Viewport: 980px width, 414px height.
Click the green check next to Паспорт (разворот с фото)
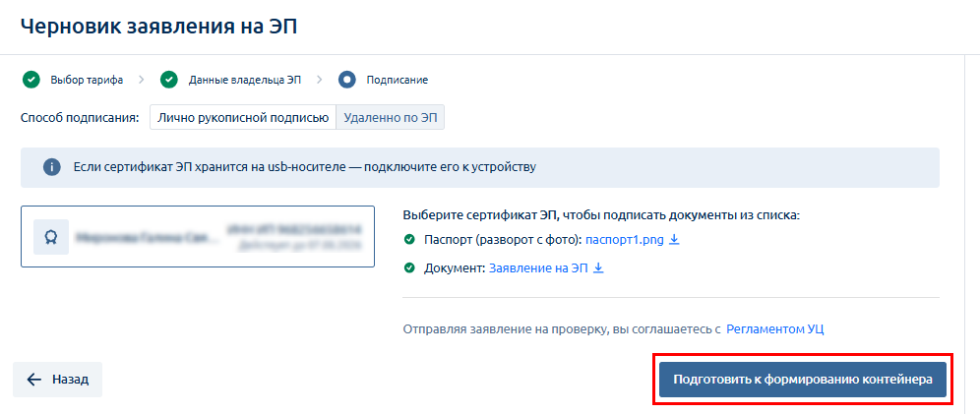click(409, 240)
